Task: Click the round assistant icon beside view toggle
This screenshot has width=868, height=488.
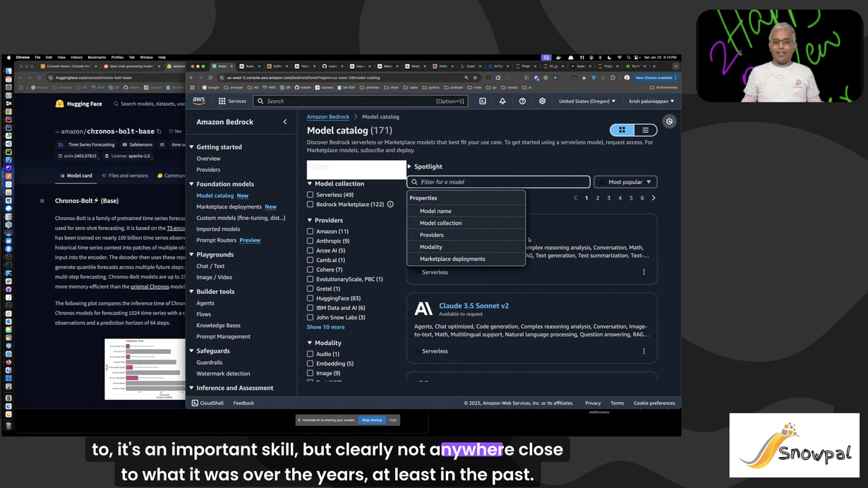Action: 669,121
